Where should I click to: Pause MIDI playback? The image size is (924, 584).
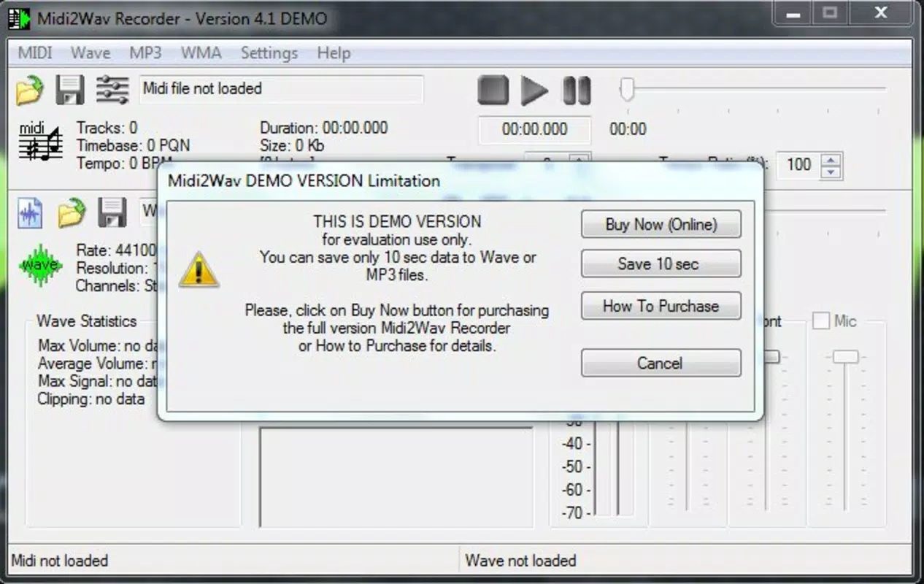point(577,91)
